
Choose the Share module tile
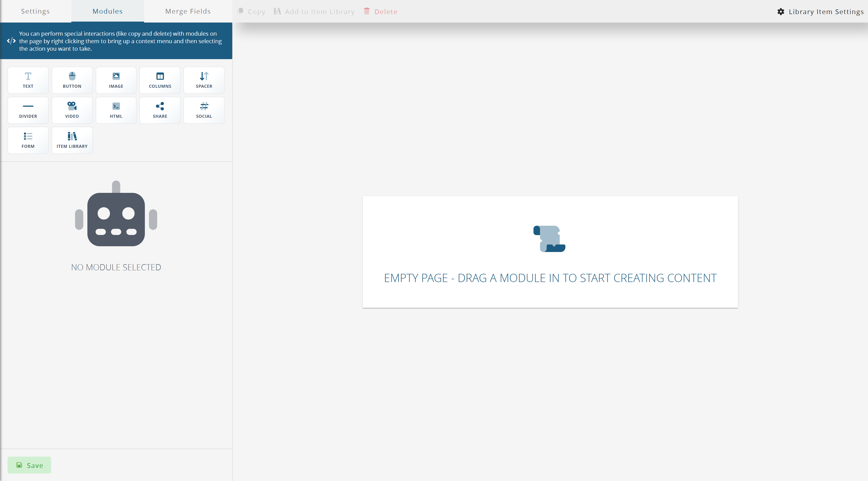click(x=160, y=110)
